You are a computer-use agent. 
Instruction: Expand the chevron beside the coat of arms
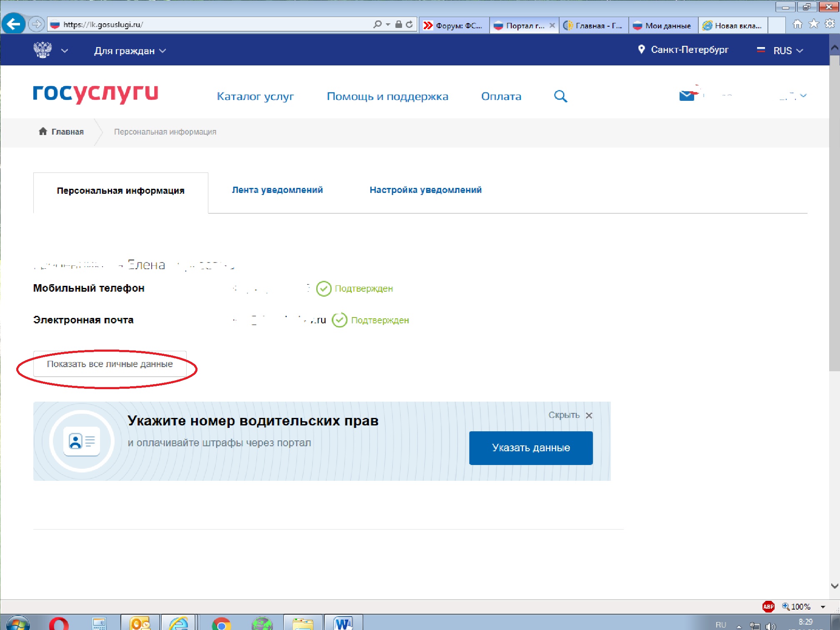(x=65, y=51)
